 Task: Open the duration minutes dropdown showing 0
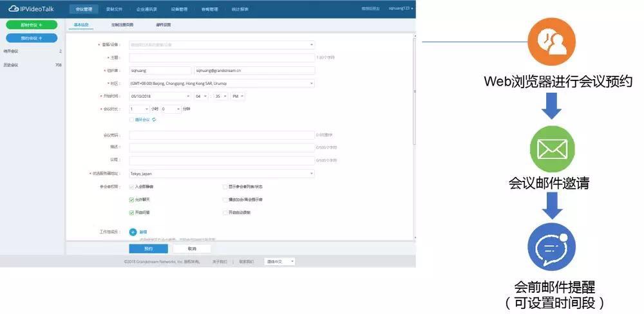click(171, 109)
